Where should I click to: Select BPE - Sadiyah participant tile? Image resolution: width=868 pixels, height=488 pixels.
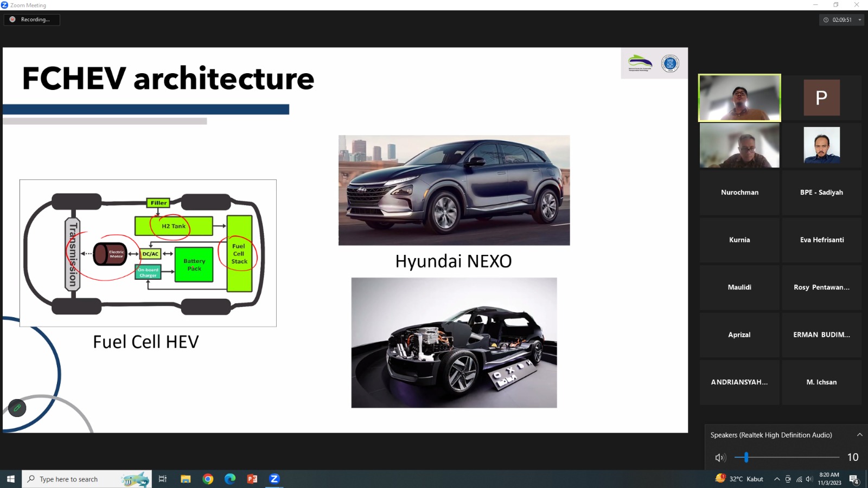821,192
